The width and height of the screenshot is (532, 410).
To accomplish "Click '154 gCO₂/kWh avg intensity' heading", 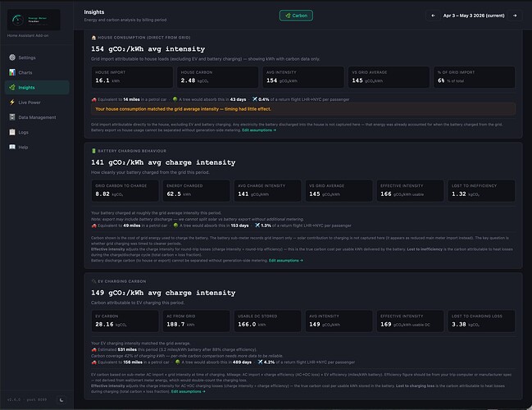I will (148, 49).
